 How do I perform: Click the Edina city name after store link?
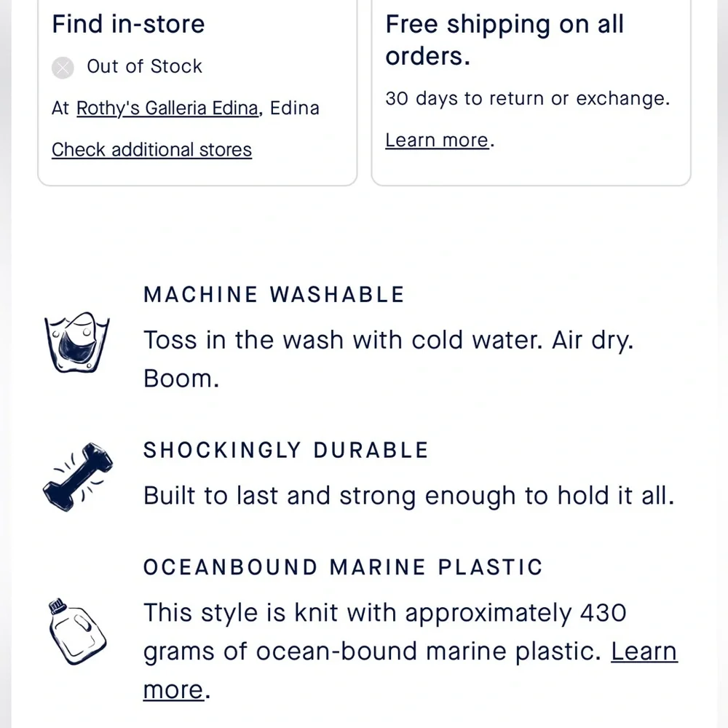(294, 108)
